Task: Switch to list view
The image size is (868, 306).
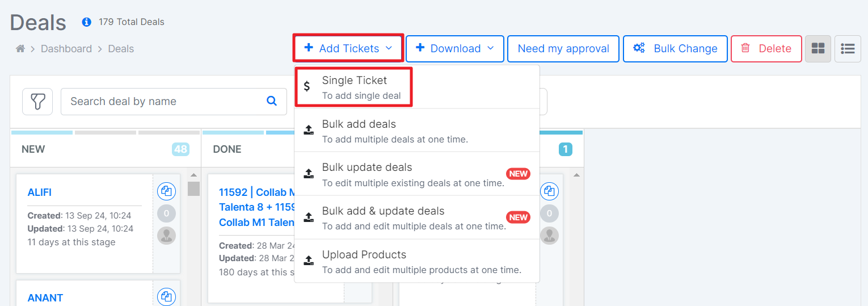Action: tap(848, 49)
